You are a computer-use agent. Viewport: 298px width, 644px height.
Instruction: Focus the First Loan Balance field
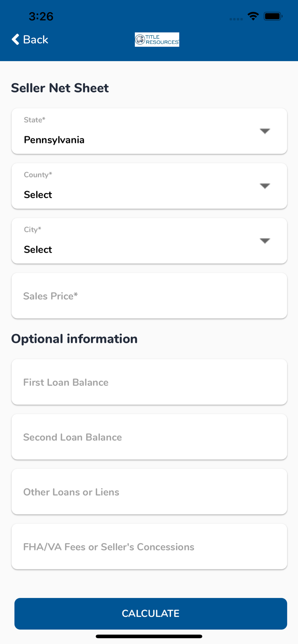pos(149,382)
